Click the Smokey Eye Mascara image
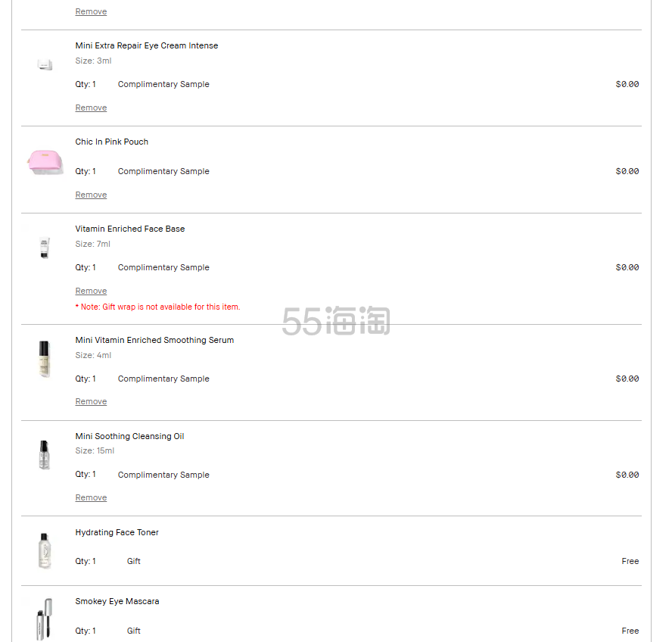This screenshot has width=672, height=642. 45,619
